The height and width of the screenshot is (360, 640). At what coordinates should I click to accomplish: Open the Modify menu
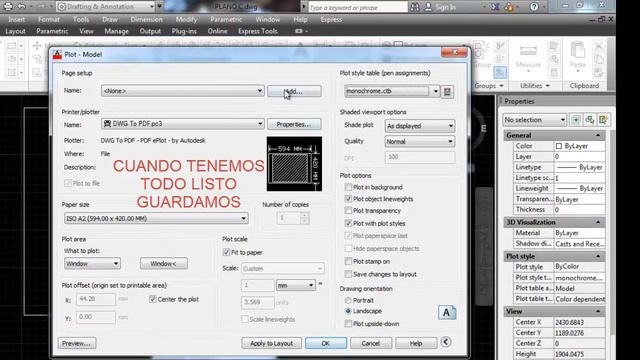coord(186,20)
